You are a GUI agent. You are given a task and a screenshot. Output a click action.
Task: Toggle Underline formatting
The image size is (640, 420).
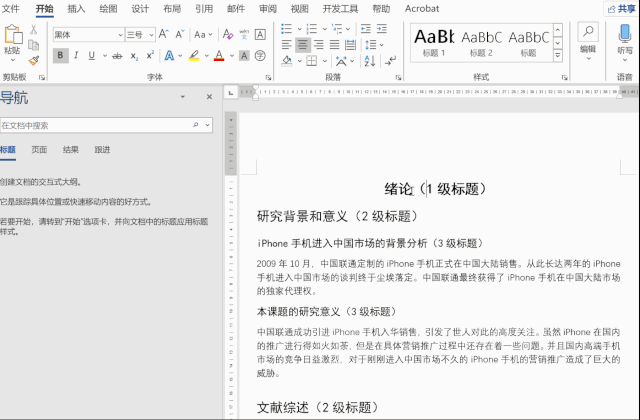92,56
